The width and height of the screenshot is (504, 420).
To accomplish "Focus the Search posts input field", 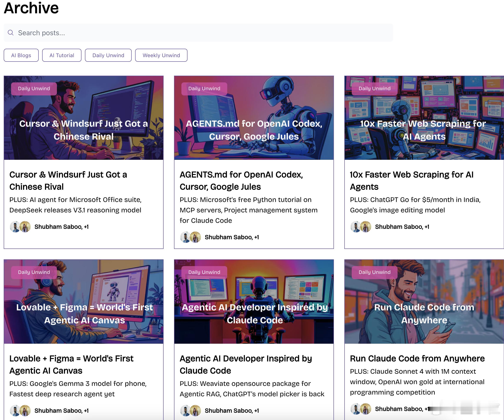I will 198,33.
